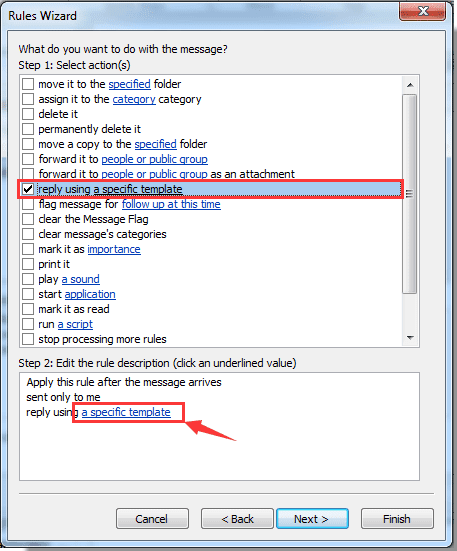Image resolution: width=457 pixels, height=551 pixels.
Task: Close the Rules Wizard window
Action: click(x=423, y=11)
